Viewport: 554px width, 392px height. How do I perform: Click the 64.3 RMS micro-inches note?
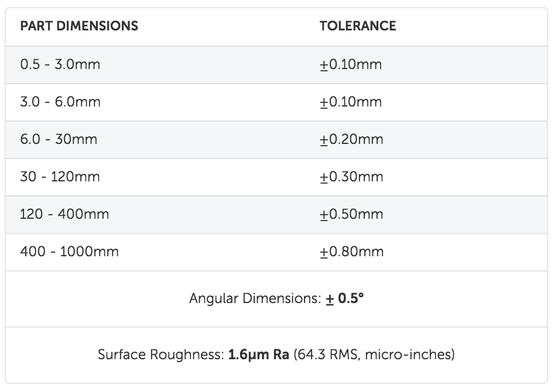coord(374,355)
